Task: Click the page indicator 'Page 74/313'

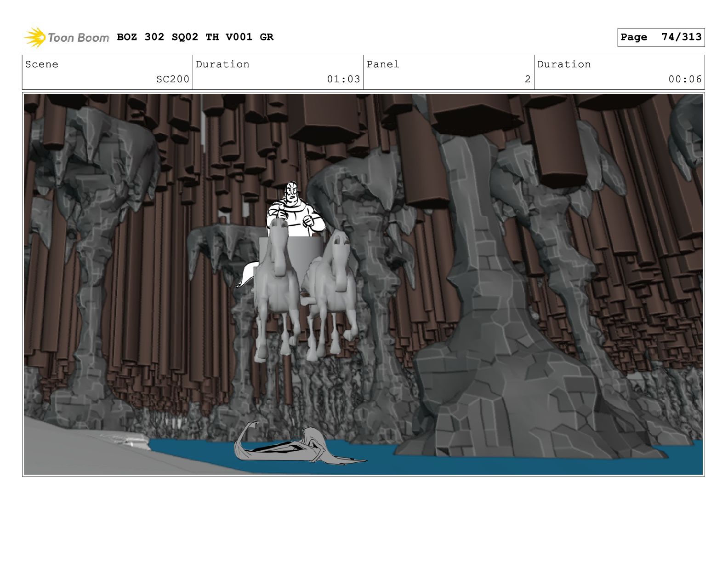Action: coord(661,37)
